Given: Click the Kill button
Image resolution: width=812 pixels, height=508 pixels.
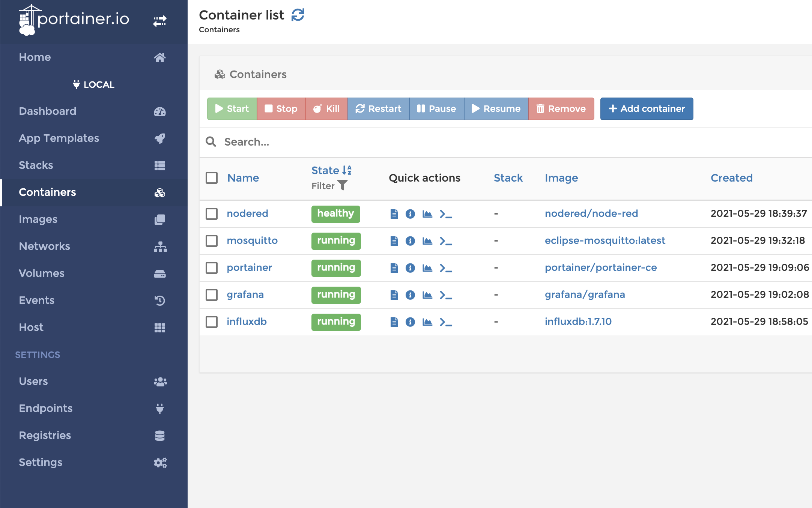Looking at the screenshot, I should 327,109.
